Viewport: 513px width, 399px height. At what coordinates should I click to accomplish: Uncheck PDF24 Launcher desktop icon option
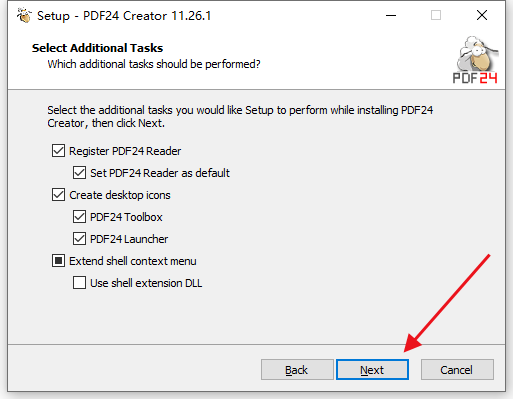(79, 239)
